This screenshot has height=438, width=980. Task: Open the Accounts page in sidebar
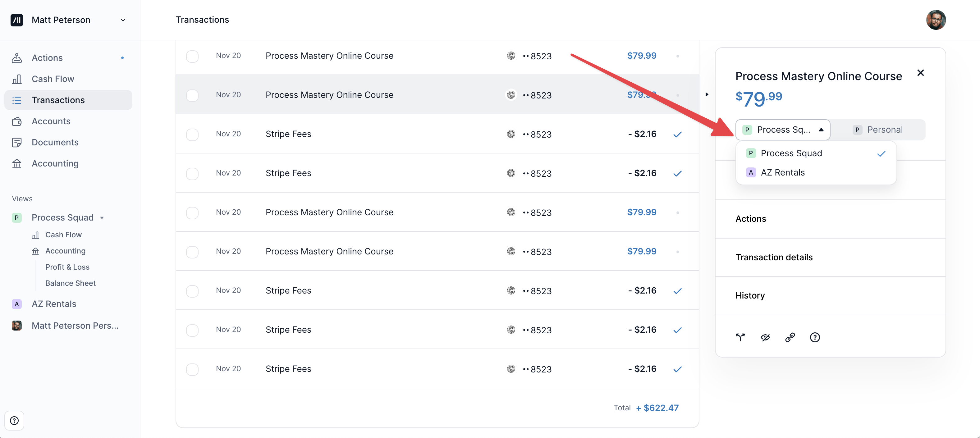pyautogui.click(x=51, y=121)
